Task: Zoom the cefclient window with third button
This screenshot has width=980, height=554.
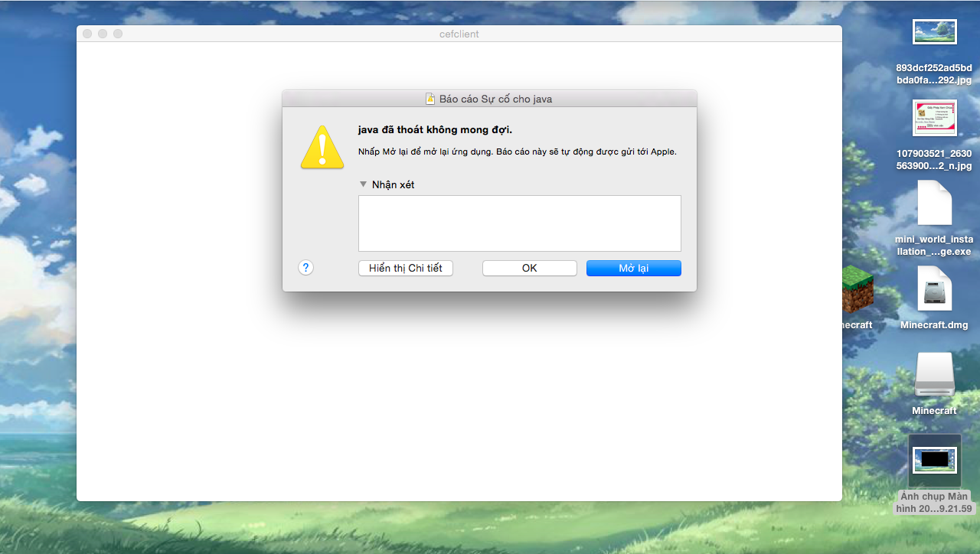Action: point(118,34)
